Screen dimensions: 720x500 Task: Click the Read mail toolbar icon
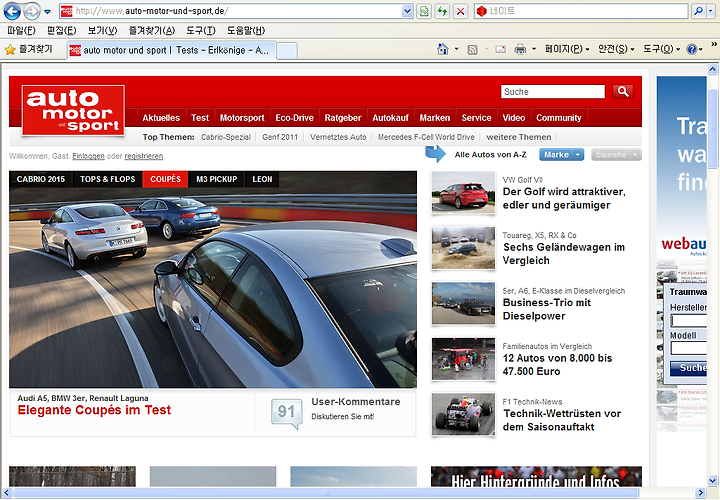pos(501,50)
